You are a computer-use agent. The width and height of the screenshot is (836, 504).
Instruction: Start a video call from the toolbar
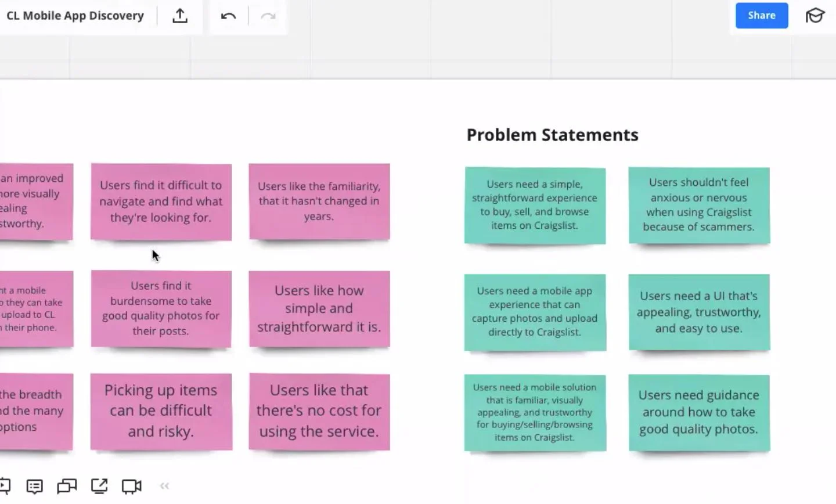coord(131,486)
